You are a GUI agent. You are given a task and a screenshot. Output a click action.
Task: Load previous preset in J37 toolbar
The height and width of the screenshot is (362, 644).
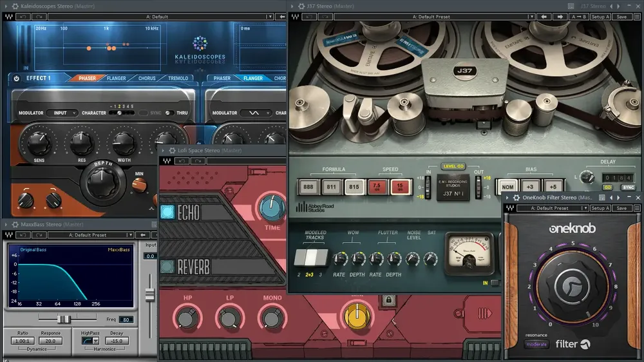tap(544, 17)
